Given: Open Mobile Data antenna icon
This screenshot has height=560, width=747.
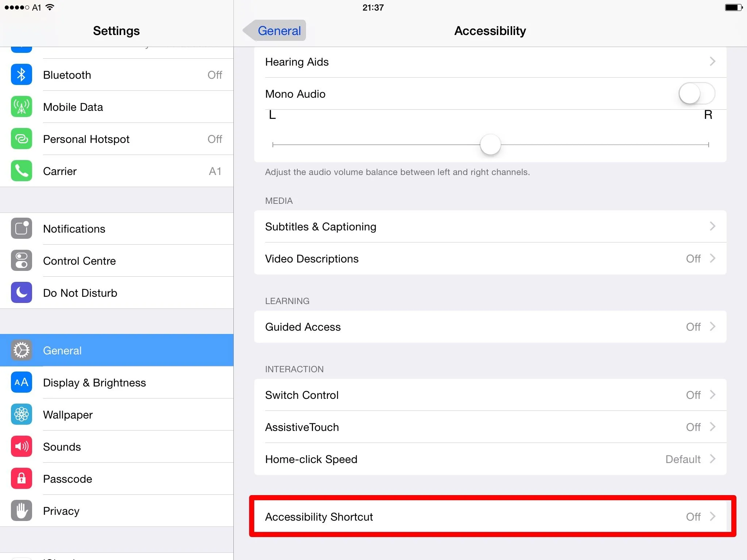Looking at the screenshot, I should (22, 107).
